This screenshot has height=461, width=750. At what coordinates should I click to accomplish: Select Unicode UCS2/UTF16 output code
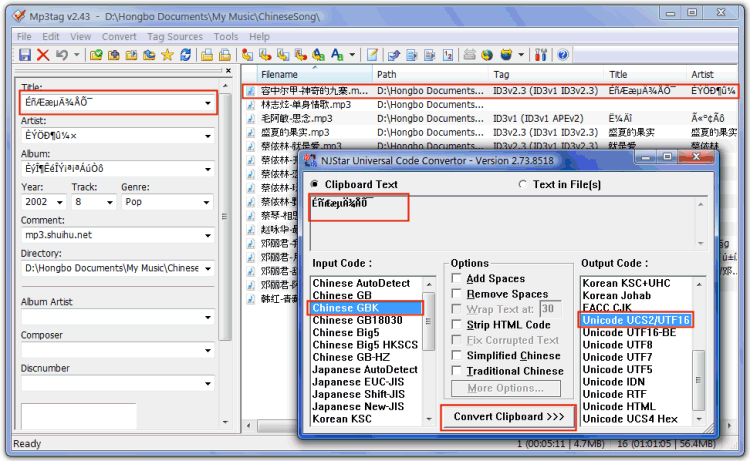636,320
